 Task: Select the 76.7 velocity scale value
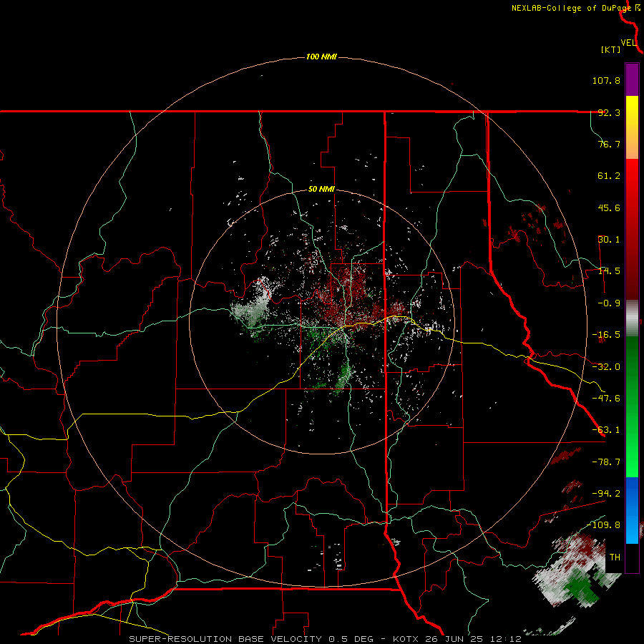(x=609, y=144)
